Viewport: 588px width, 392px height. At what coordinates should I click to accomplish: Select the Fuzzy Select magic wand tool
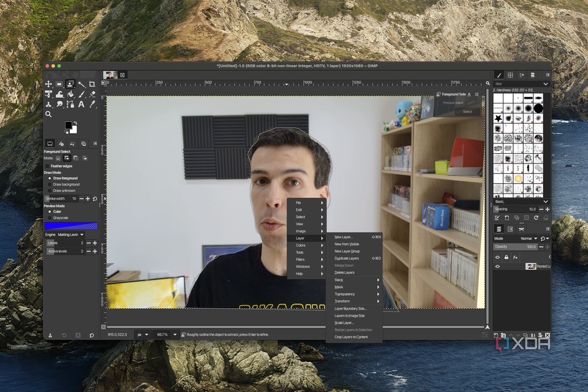tap(81, 84)
